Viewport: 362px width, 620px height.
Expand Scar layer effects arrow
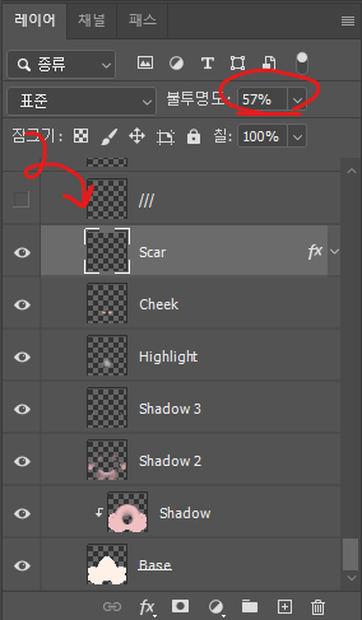tap(334, 251)
